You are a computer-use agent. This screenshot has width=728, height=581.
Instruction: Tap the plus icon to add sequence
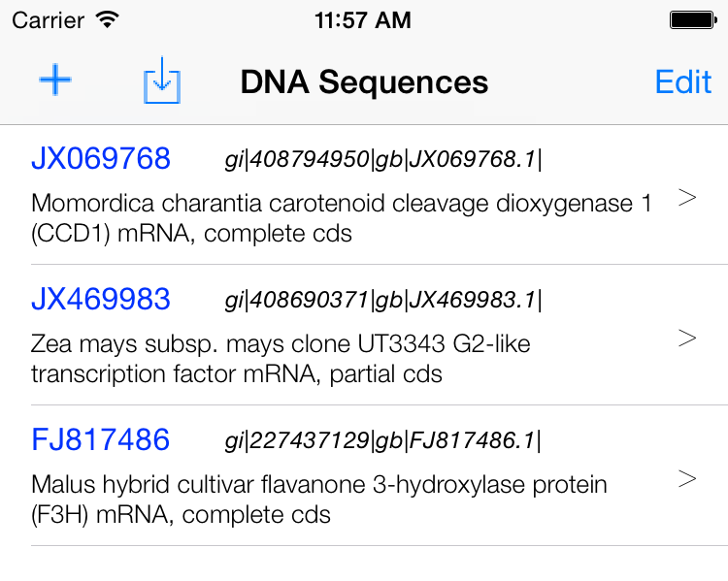tap(55, 80)
